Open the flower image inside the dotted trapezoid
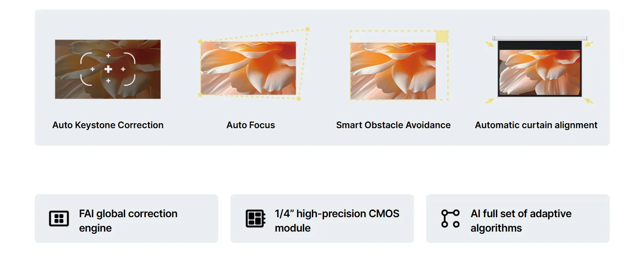This screenshot has height=259, width=644. pyautogui.click(x=248, y=68)
